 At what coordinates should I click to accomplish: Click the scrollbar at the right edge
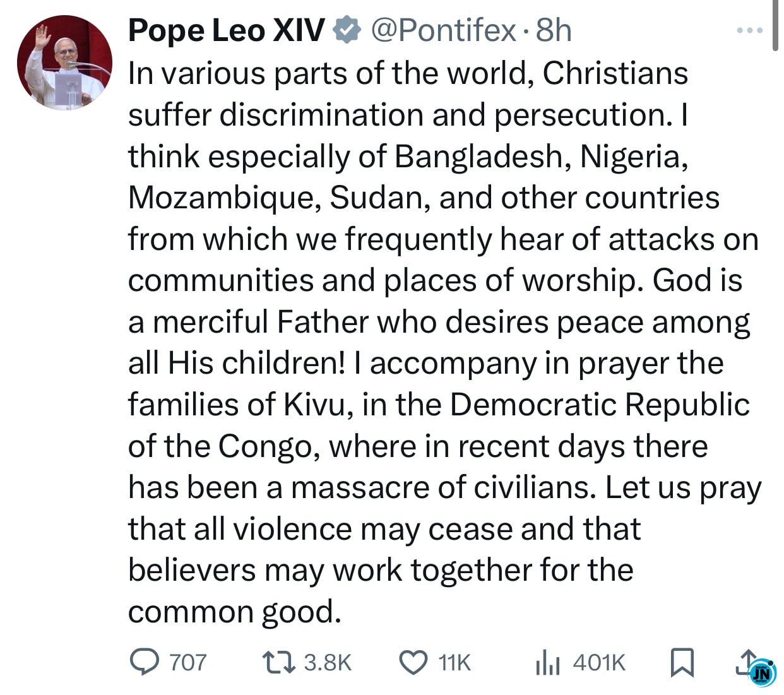pos(776,25)
